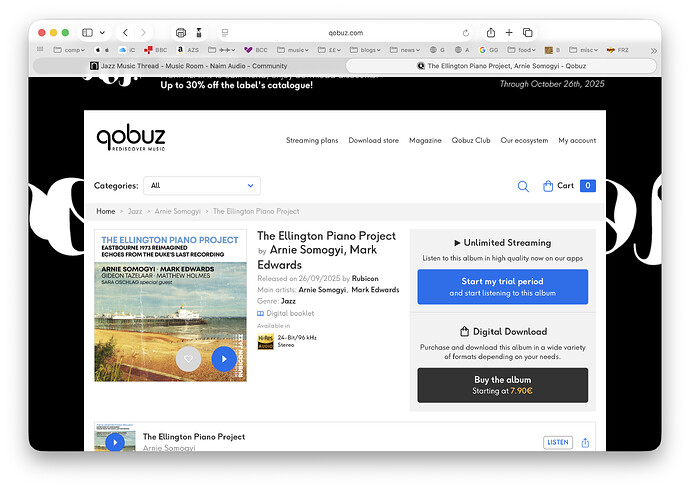Open the iC iCloud bookmark
The image size is (690, 489).
pyautogui.click(x=127, y=50)
